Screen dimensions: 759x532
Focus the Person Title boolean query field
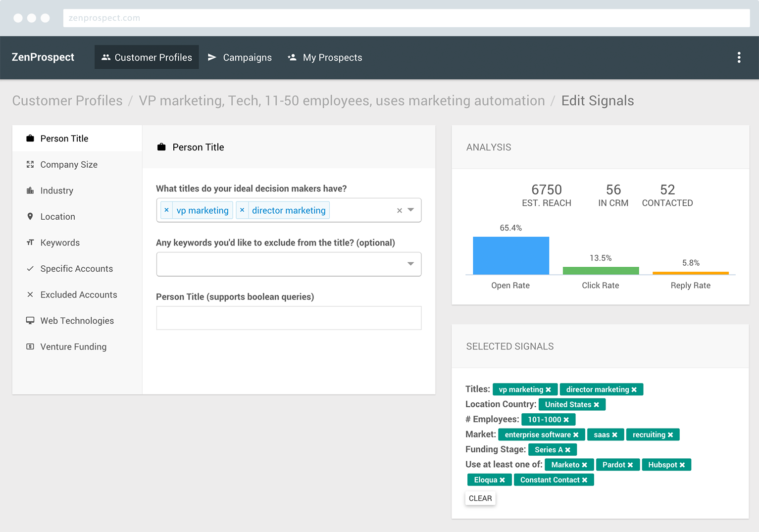[x=289, y=318]
